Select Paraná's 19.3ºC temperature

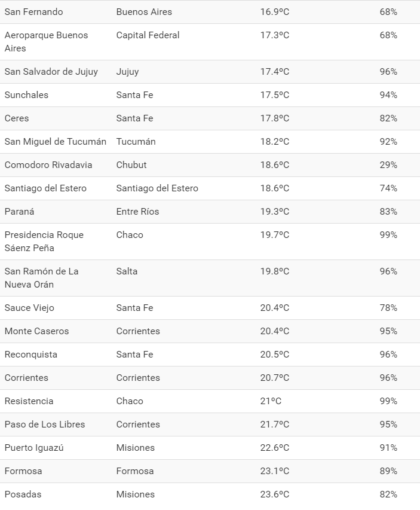pos(274,212)
